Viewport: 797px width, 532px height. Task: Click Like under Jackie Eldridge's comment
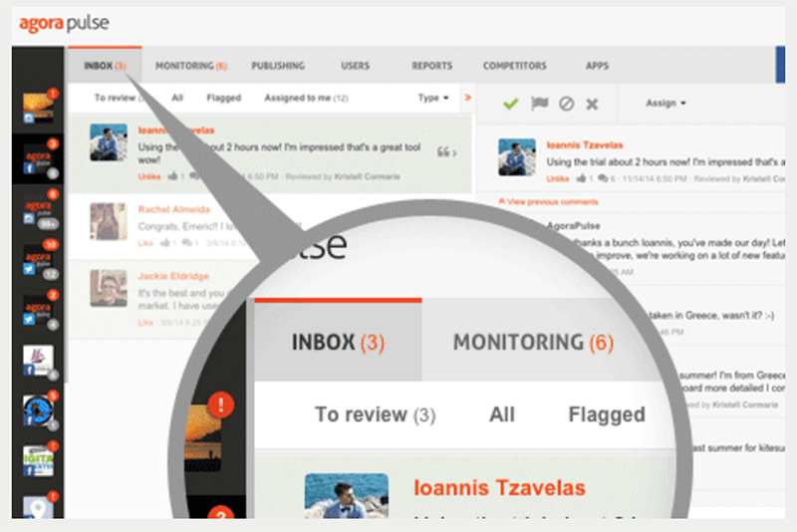pyautogui.click(x=145, y=323)
